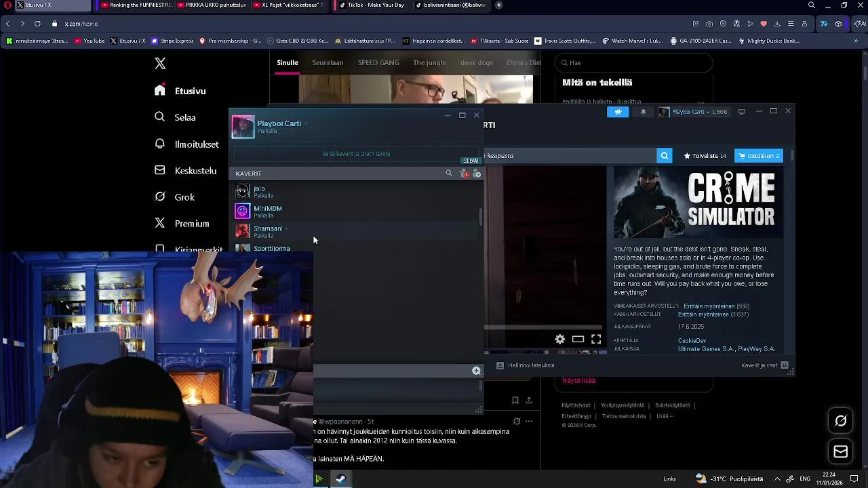Click Hallinnoi latauksia in Steam
Image resolution: width=868 pixels, height=488 pixels.
(526, 365)
